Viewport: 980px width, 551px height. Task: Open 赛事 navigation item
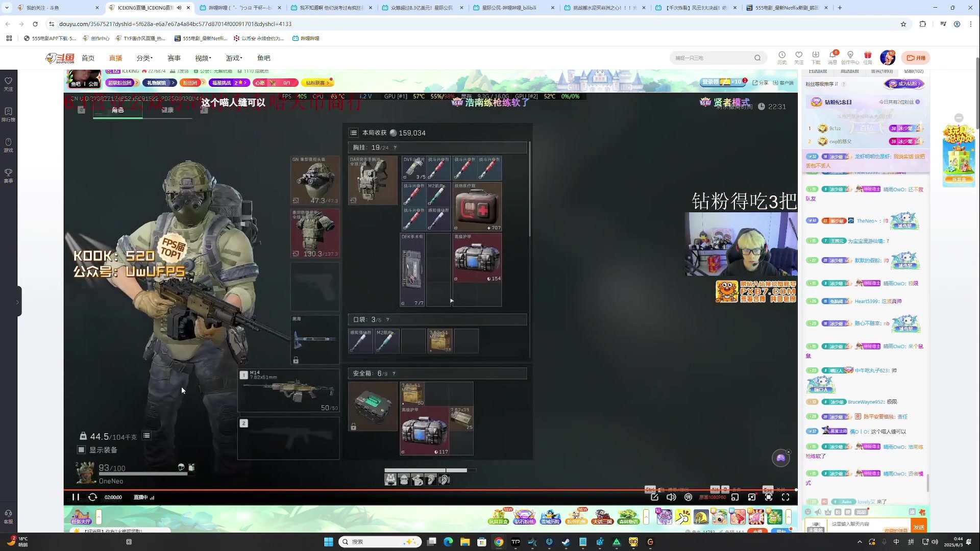(174, 58)
